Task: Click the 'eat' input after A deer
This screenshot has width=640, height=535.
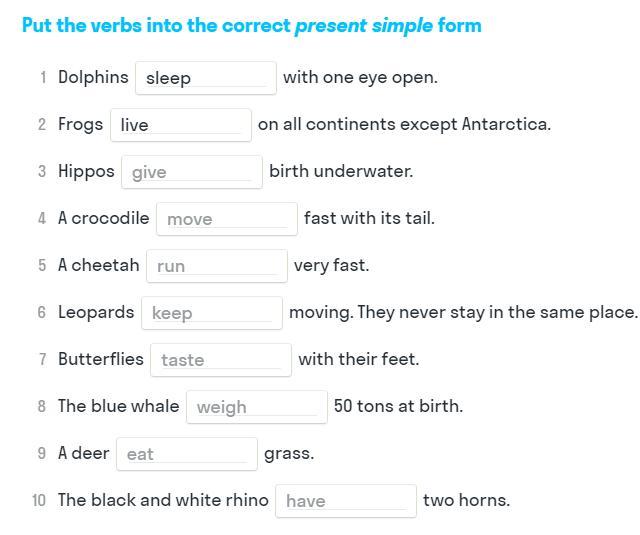Action: tap(187, 454)
